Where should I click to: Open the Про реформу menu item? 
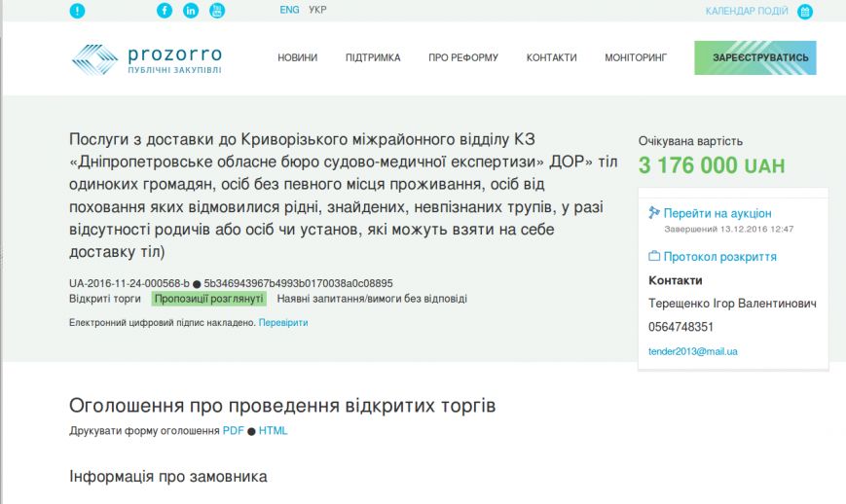463,57
